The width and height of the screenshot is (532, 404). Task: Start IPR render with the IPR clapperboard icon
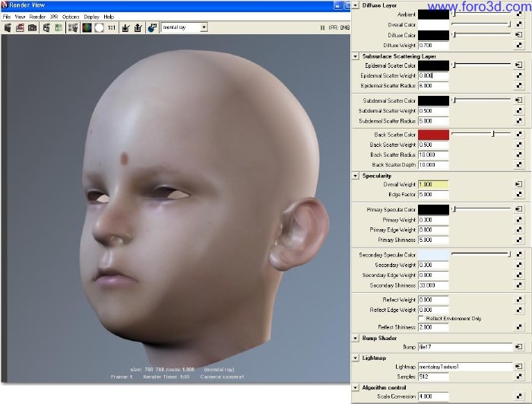pos(46,27)
